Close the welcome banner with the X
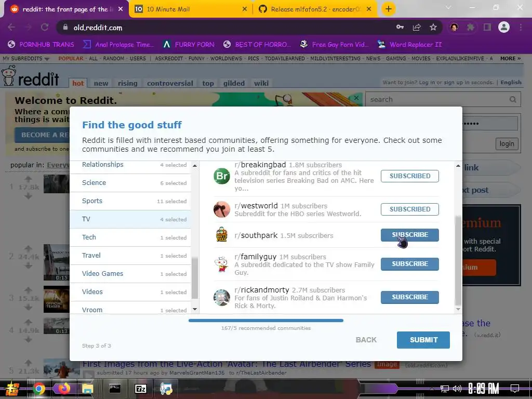This screenshot has height=399, width=532. [x=356, y=98]
